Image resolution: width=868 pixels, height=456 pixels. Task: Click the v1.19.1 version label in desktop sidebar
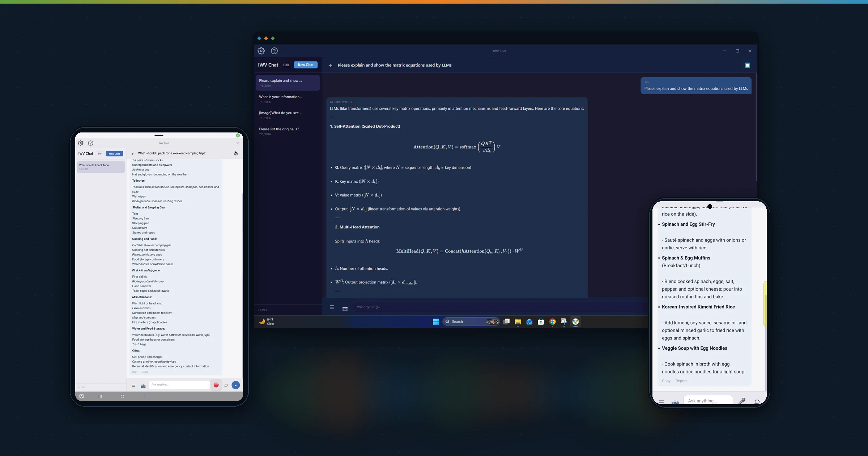[262, 310]
